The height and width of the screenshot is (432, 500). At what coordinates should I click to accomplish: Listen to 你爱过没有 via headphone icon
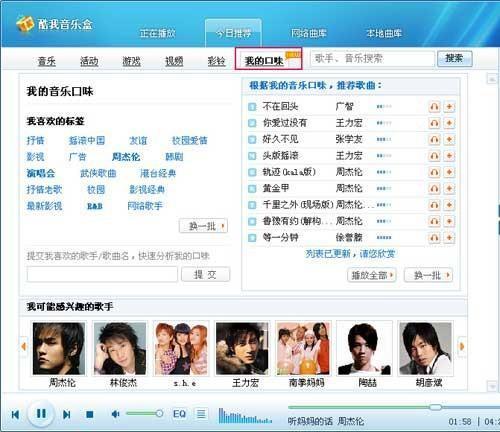(434, 123)
